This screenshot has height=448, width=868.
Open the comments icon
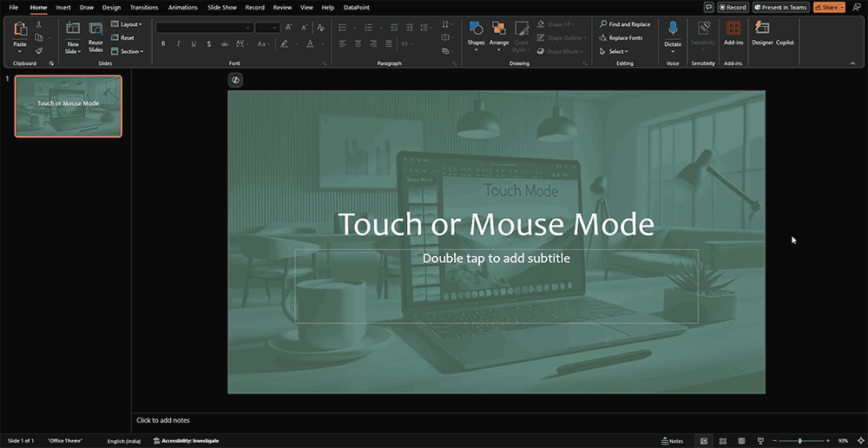pos(708,7)
